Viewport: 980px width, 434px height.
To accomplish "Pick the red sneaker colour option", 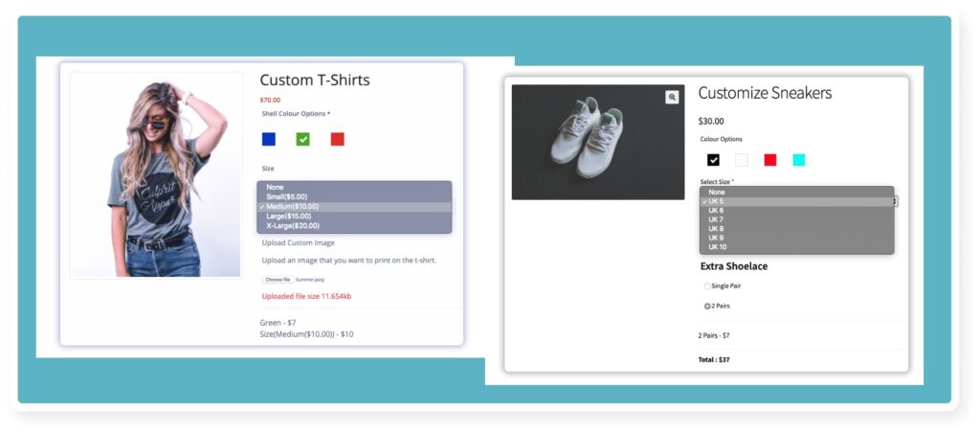I will [770, 160].
